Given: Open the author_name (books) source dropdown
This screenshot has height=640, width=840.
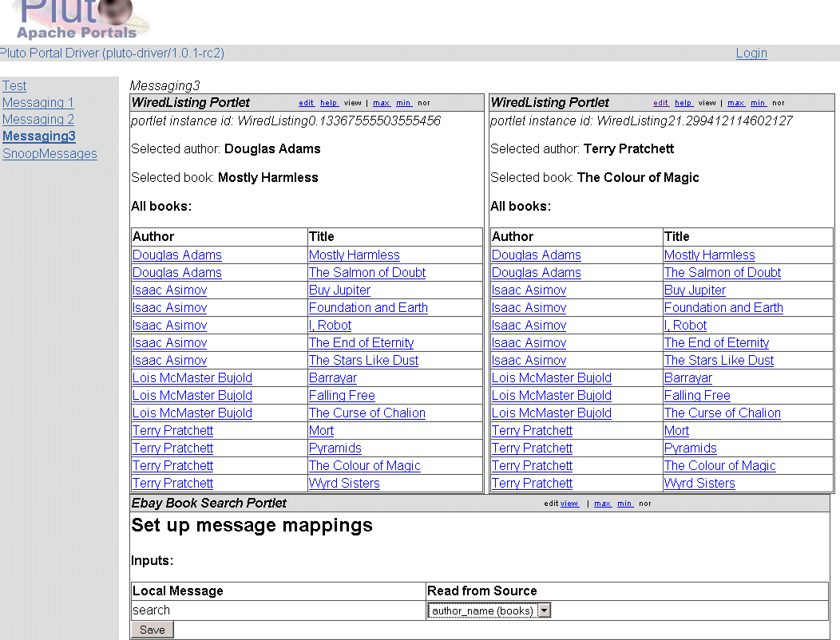Looking at the screenshot, I should click(x=489, y=610).
